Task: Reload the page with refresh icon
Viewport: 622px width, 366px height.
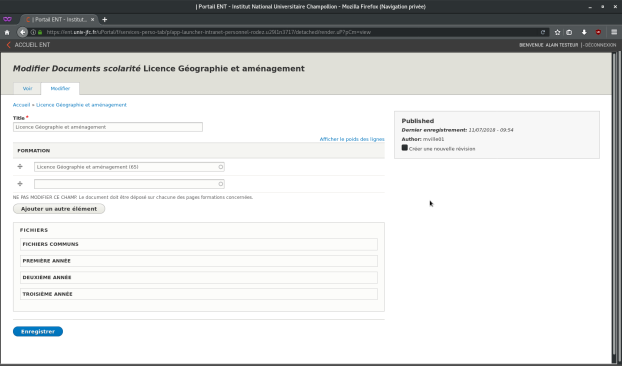Action: point(543,32)
